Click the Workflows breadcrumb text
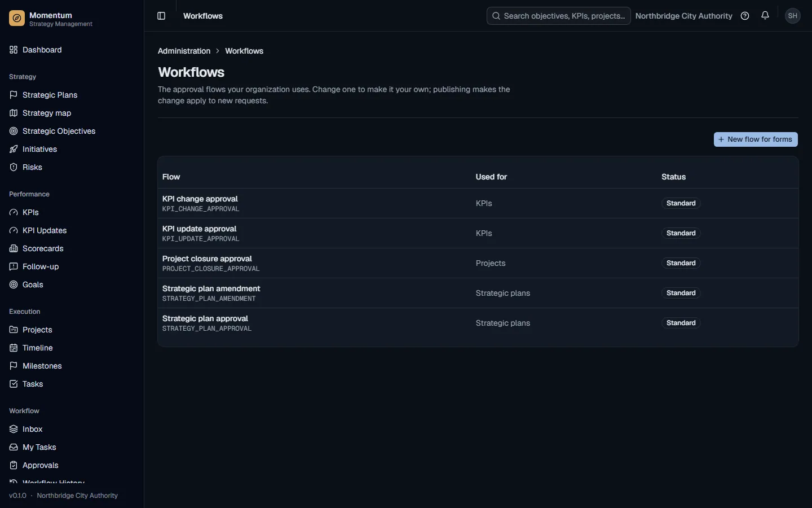Viewport: 812px width, 508px height. click(x=244, y=51)
